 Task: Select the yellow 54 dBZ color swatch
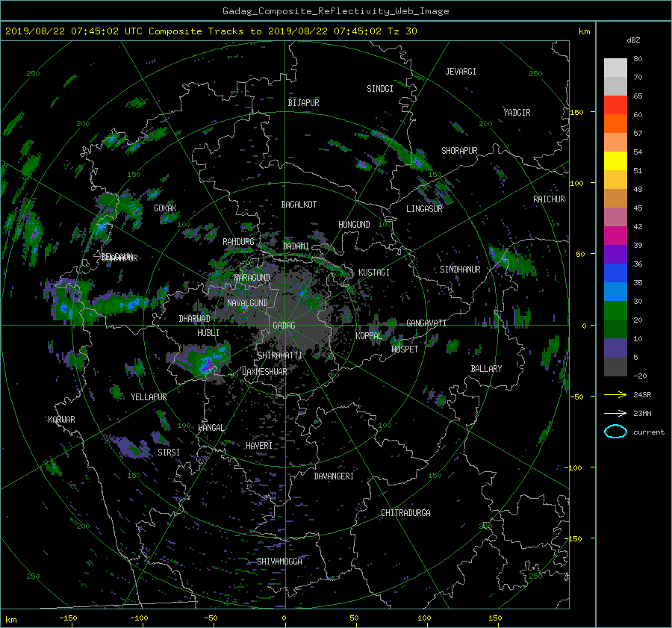tap(615, 161)
